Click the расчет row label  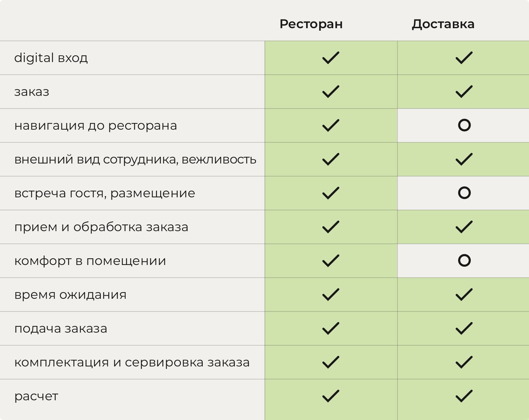pos(36,396)
